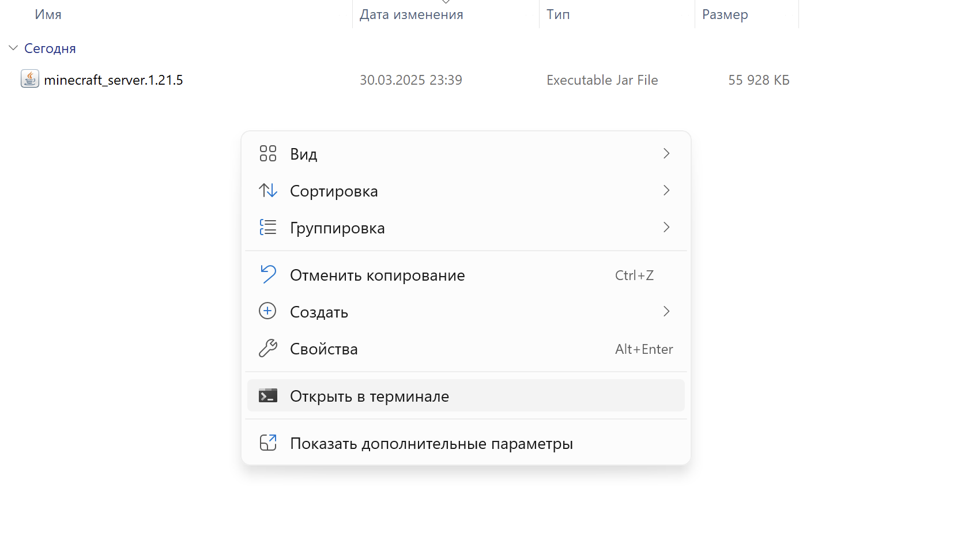980x559 pixels.
Task: Expand the chevron arrow on Сортировка row
Action: click(x=666, y=190)
